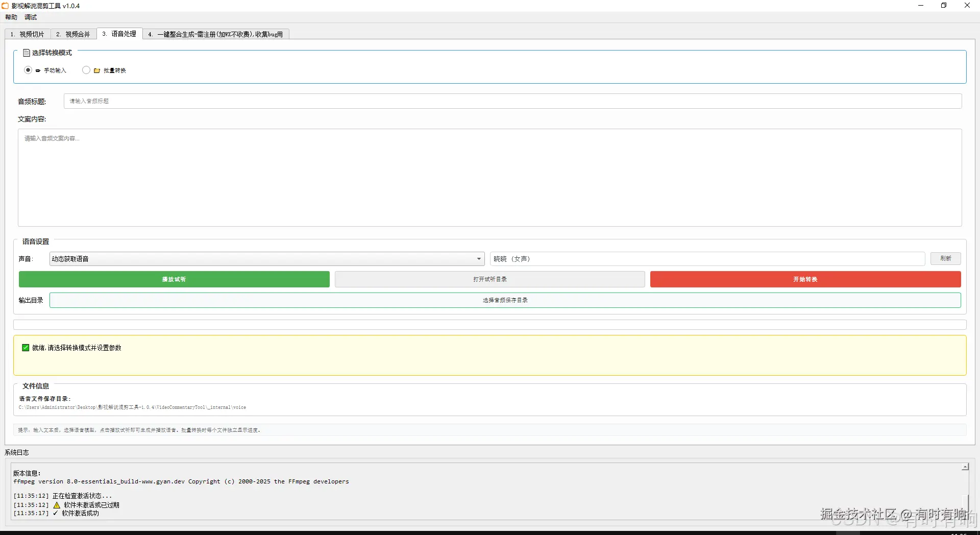
Task: Click the app icon in title bar
Action: (x=5, y=6)
